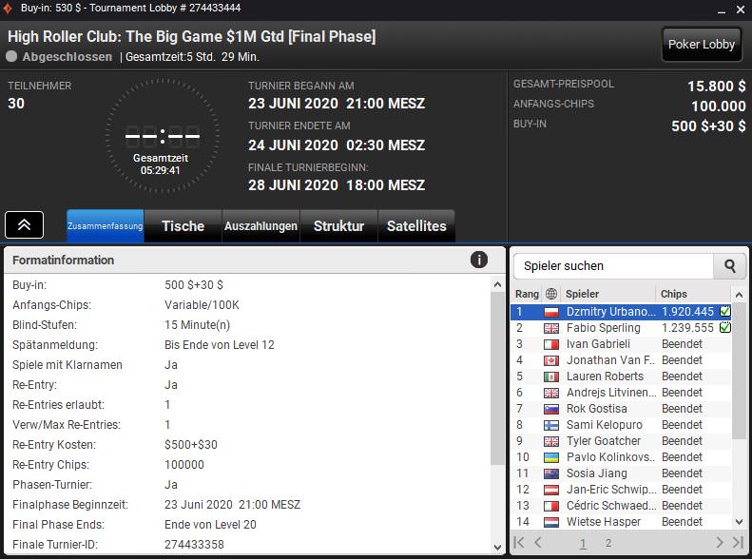This screenshot has height=560, width=752.
Task: Click the Poker Lobby button
Action: click(702, 45)
